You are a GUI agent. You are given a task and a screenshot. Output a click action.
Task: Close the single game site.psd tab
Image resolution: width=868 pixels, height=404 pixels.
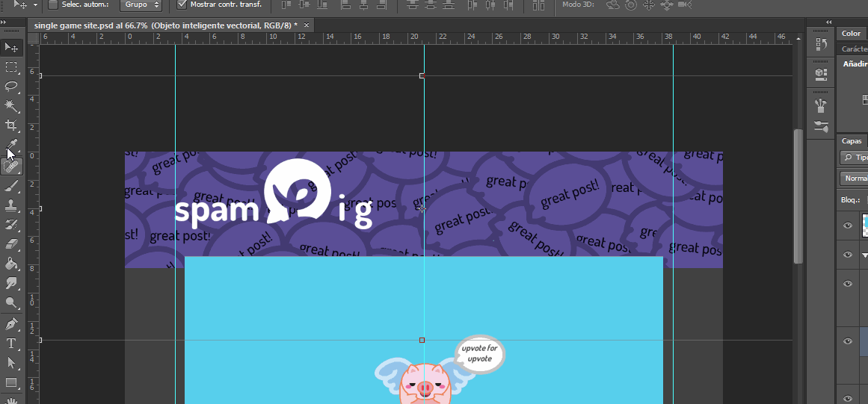tap(306, 25)
